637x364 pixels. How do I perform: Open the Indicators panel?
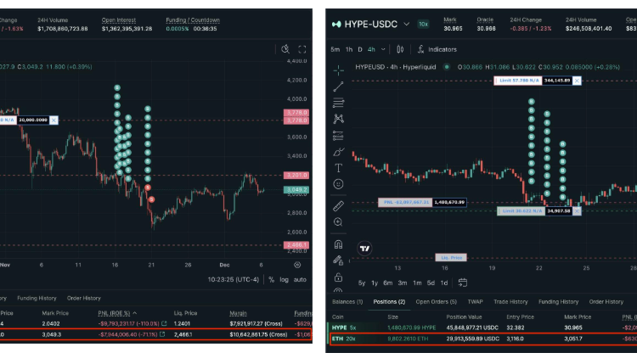coord(437,49)
